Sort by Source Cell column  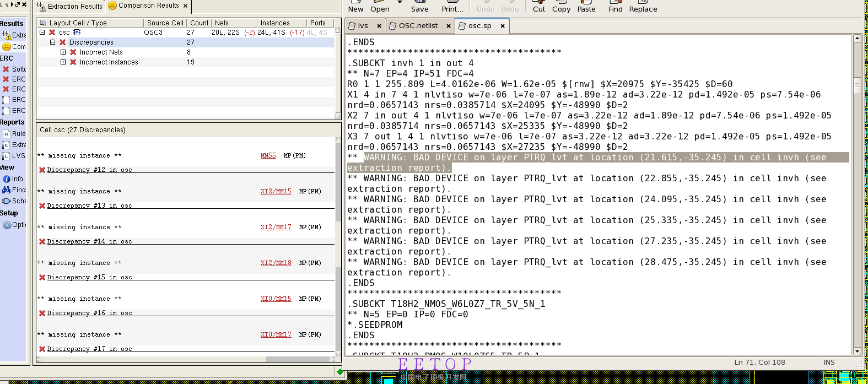point(165,23)
